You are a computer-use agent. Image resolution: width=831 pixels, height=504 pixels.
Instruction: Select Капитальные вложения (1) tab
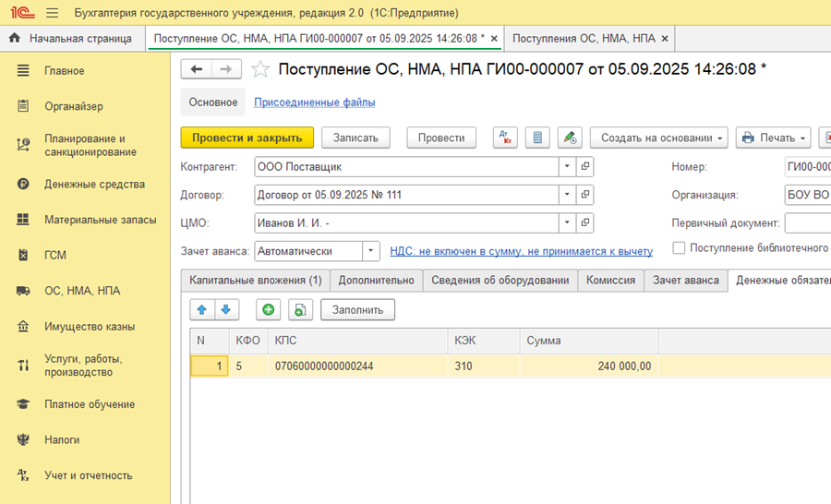pyautogui.click(x=256, y=281)
